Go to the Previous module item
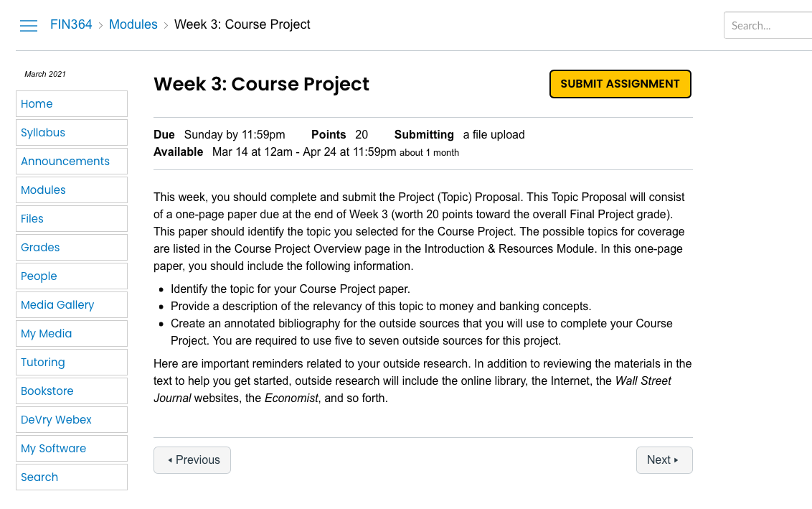This screenshot has width=812, height=509. pos(192,460)
